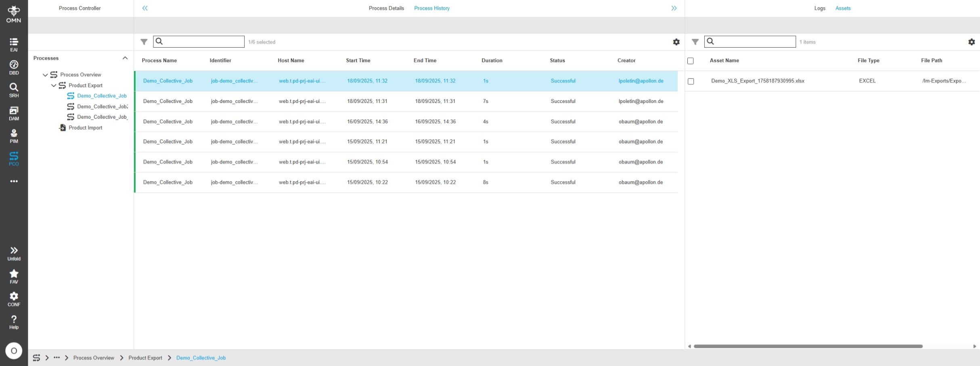980x366 pixels.
Task: Open Process History column settings gear
Action: pos(676,42)
